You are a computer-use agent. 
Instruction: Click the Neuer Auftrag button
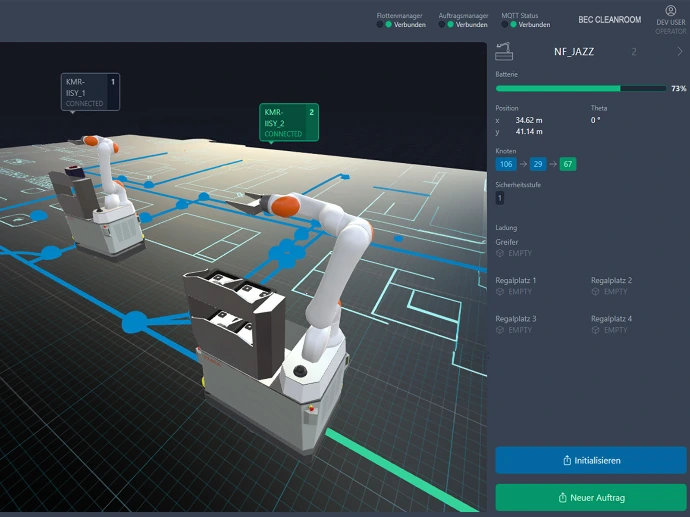pyautogui.click(x=591, y=497)
